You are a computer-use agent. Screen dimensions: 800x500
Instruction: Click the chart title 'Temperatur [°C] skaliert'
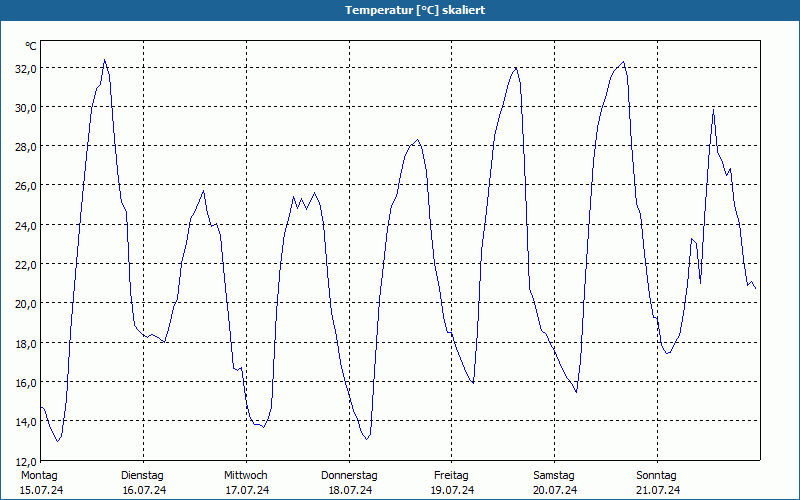pos(415,10)
